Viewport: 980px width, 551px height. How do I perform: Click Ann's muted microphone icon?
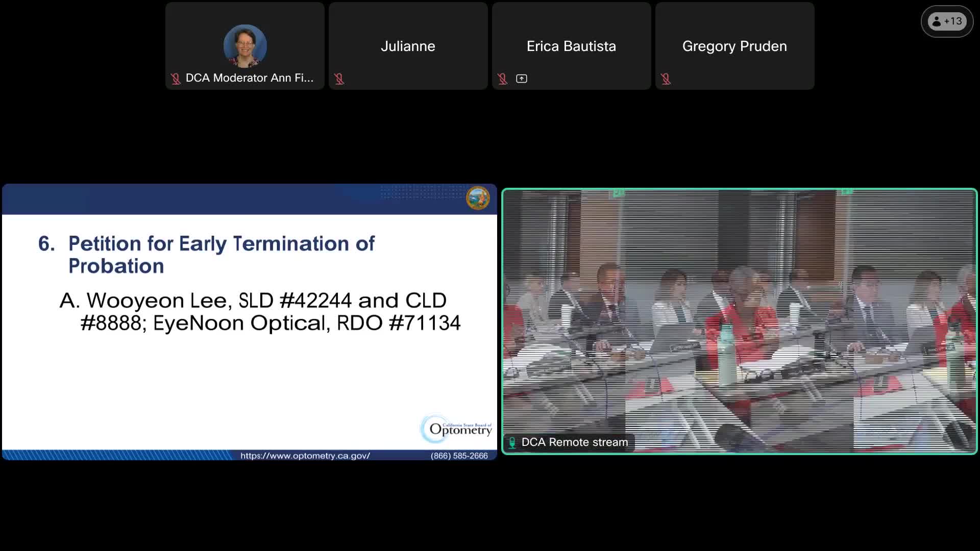176,79
